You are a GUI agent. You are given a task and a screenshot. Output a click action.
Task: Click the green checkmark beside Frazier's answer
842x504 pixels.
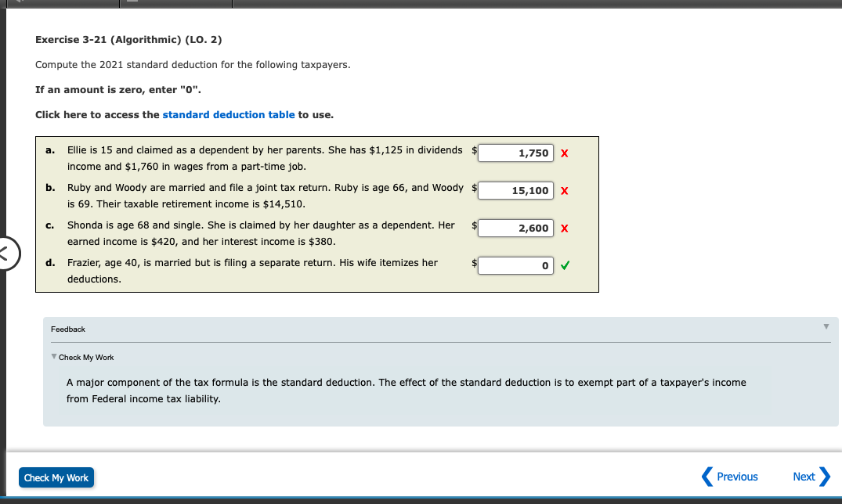(x=564, y=265)
